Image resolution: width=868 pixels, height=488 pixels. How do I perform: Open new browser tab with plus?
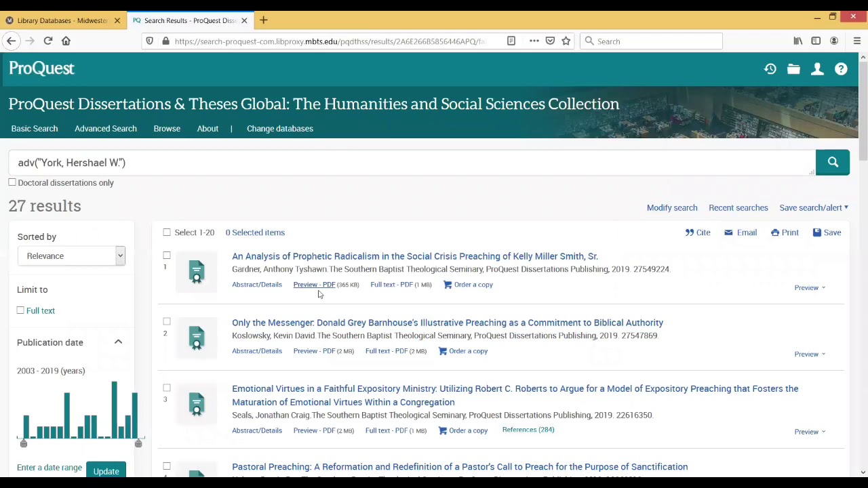[263, 20]
